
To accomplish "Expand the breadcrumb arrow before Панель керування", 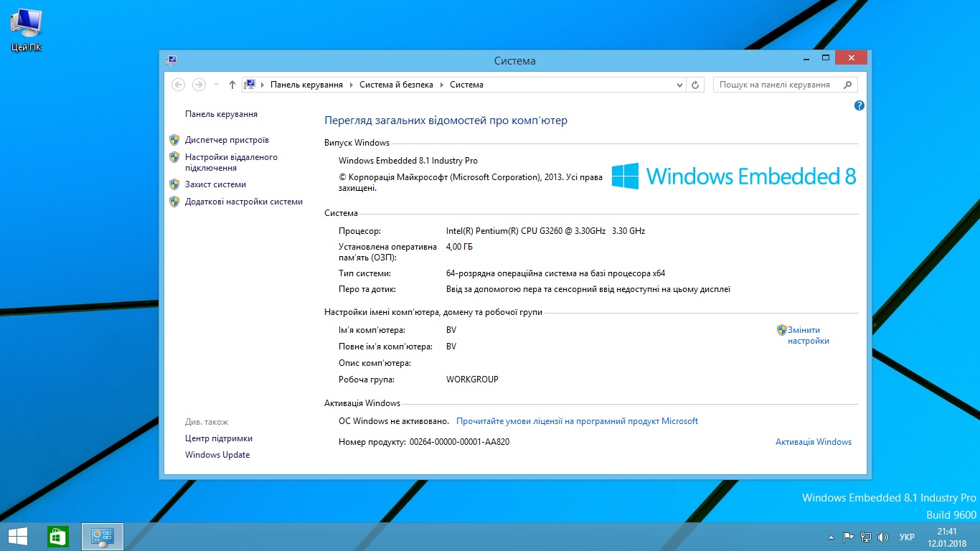I will click(x=263, y=85).
